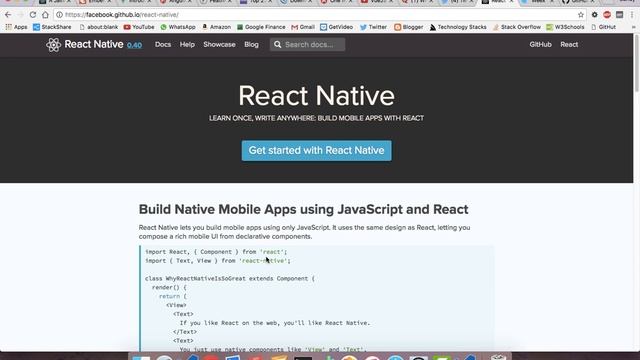
Task: Open the Google Finance bookmark
Action: pyautogui.click(x=261, y=27)
